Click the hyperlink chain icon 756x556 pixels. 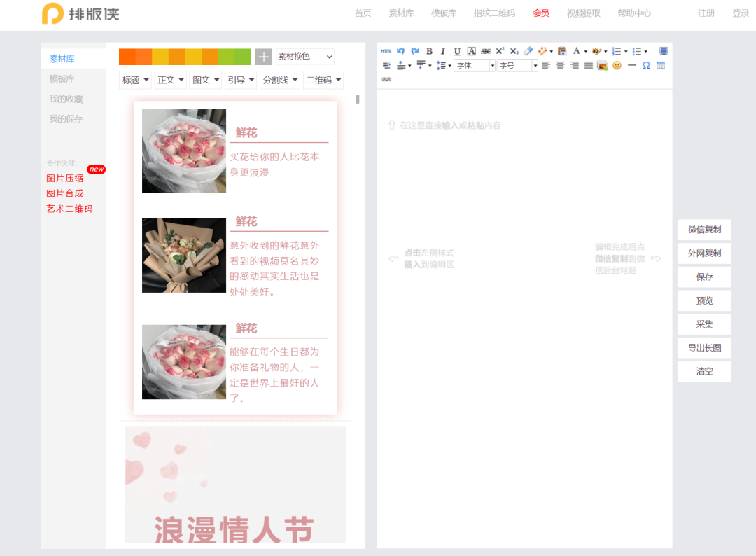(x=386, y=79)
